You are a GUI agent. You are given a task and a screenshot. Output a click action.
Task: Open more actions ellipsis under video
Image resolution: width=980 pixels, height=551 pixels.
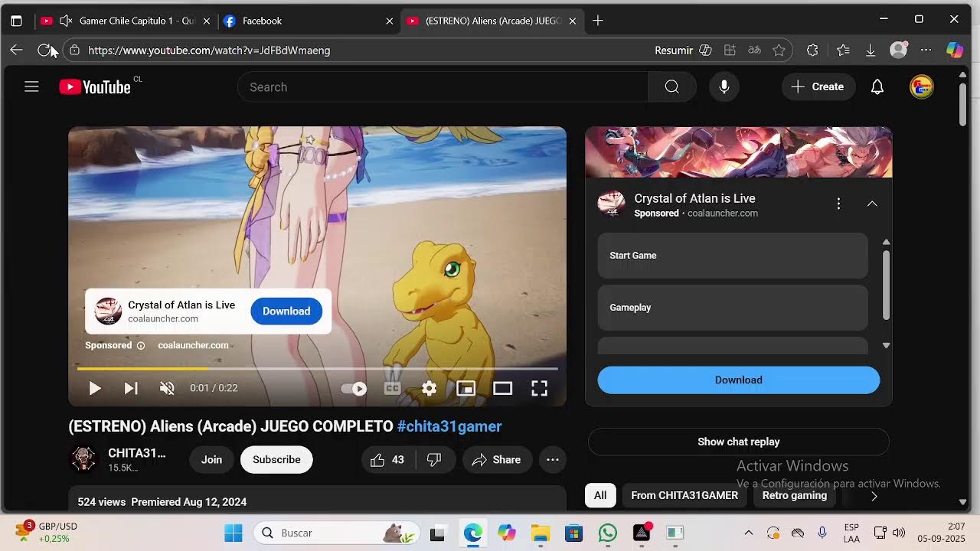coord(553,460)
